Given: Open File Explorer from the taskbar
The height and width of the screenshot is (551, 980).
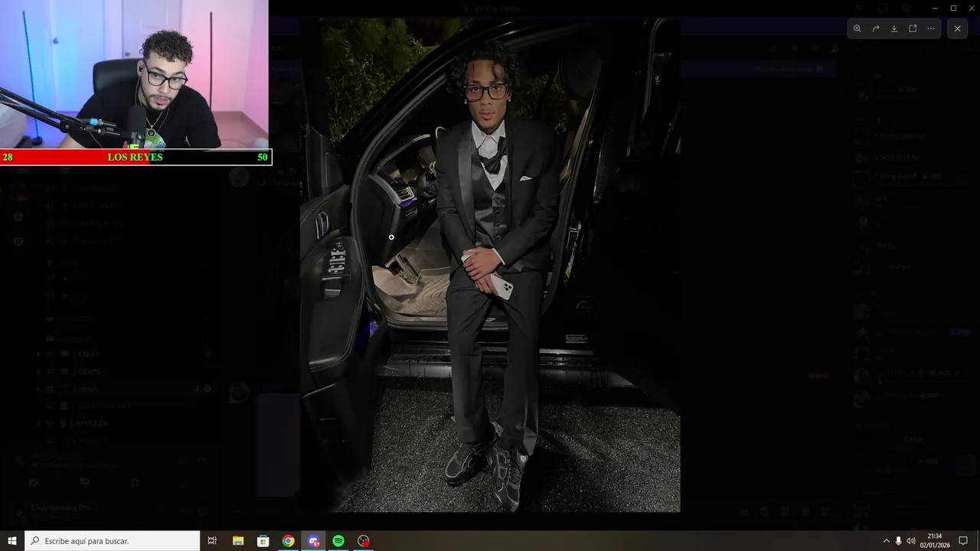Looking at the screenshot, I should [x=238, y=541].
